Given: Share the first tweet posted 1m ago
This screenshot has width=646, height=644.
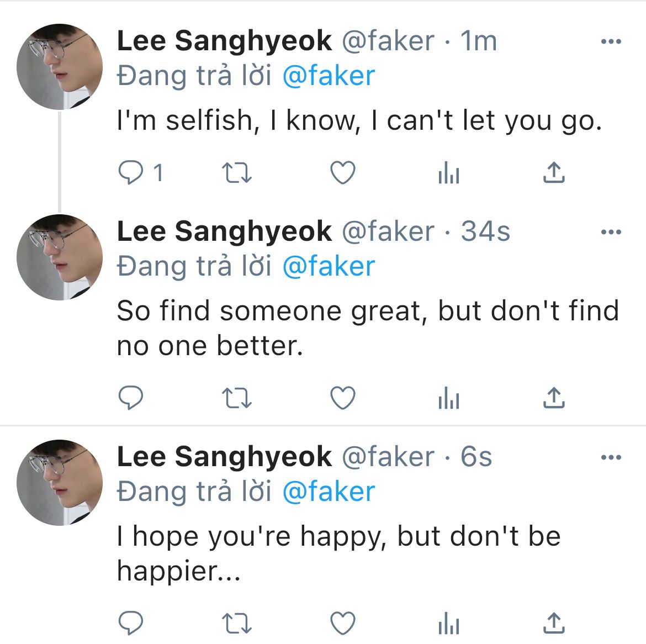Looking at the screenshot, I should tap(554, 172).
